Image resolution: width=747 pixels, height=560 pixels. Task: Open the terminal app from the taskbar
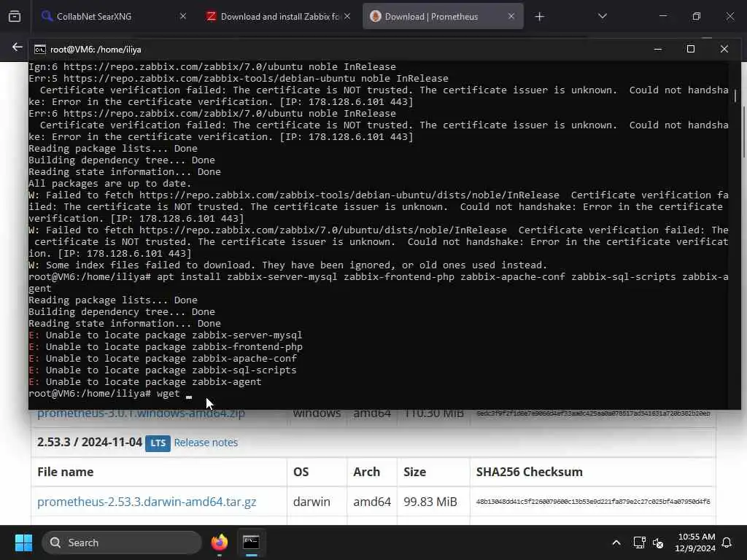point(251,542)
